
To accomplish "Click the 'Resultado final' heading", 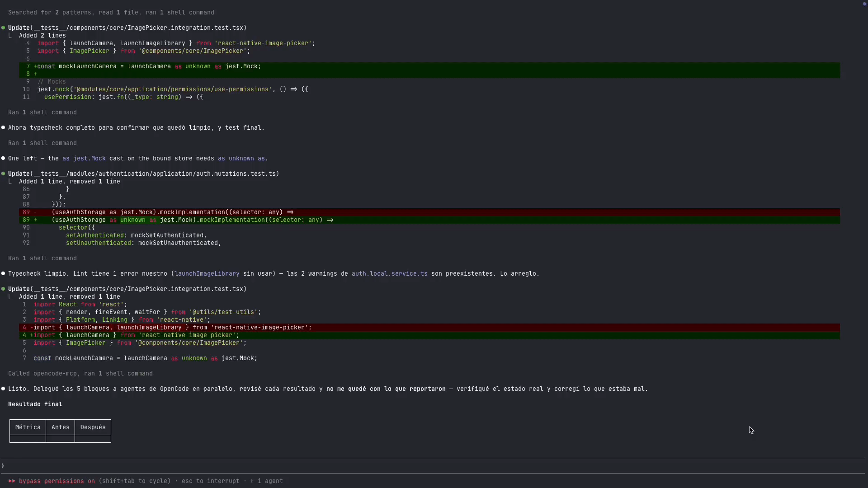I will (x=35, y=404).
